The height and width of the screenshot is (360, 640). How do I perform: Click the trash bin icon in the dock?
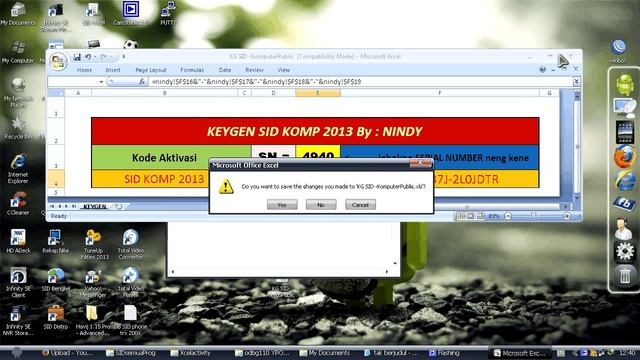(x=624, y=276)
